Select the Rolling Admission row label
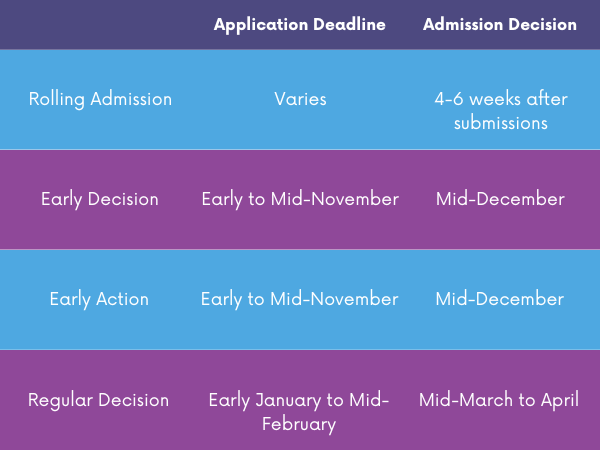 pyautogui.click(x=100, y=99)
